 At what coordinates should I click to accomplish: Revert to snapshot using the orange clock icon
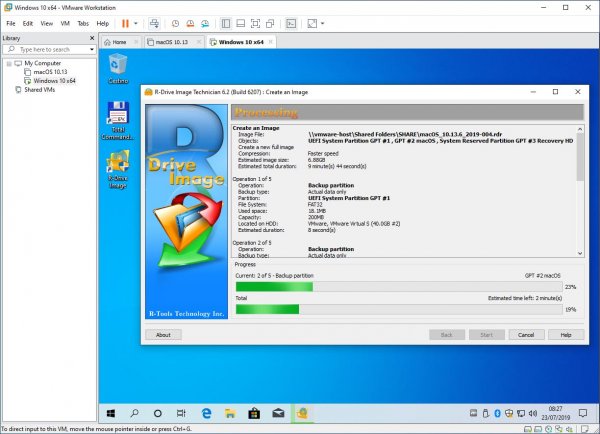[190, 24]
